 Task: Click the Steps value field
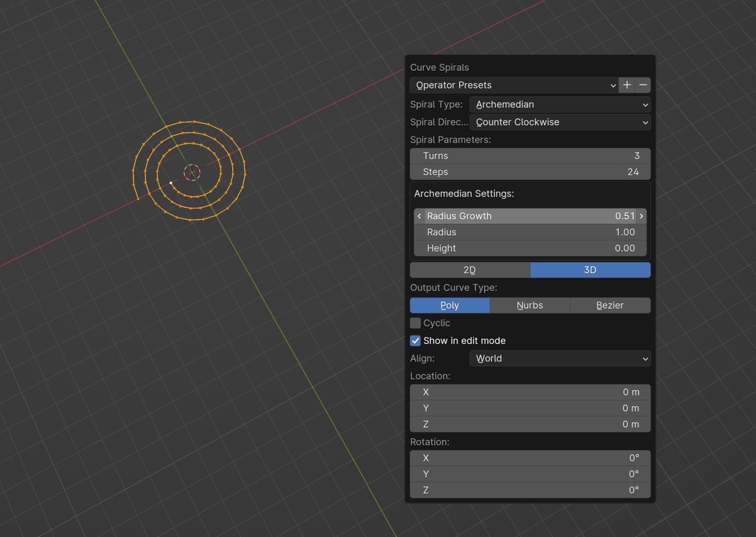(x=530, y=172)
